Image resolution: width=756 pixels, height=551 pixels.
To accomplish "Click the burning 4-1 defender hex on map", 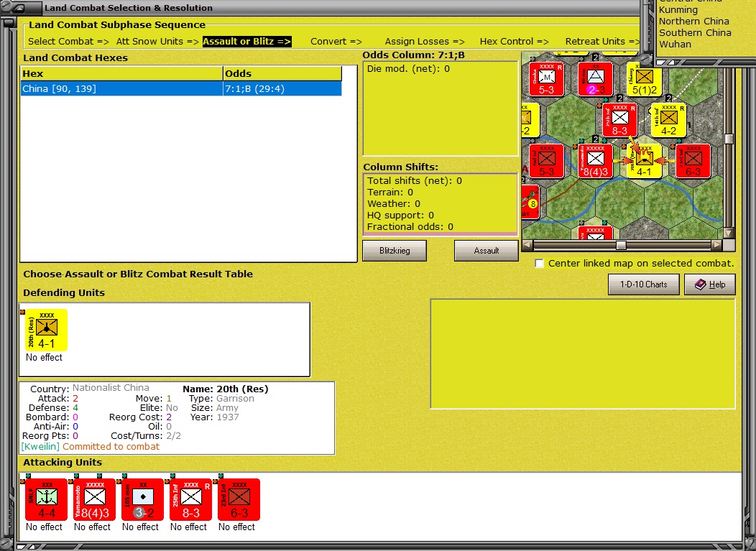I will click(x=644, y=161).
